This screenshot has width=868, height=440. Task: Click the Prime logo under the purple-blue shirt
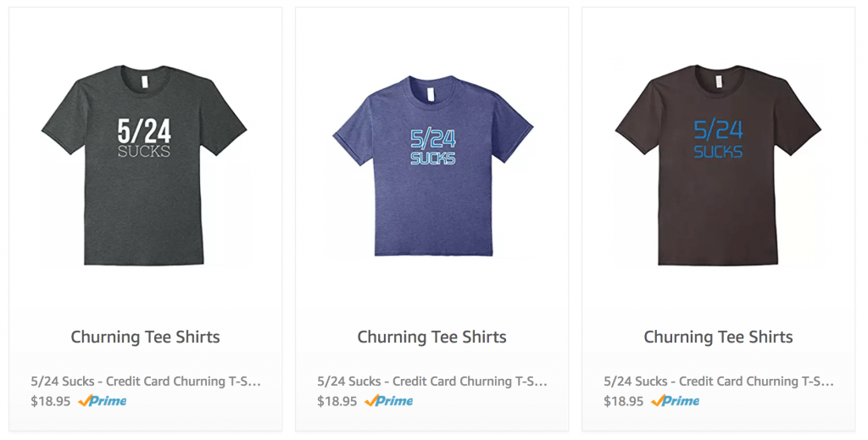[388, 401]
